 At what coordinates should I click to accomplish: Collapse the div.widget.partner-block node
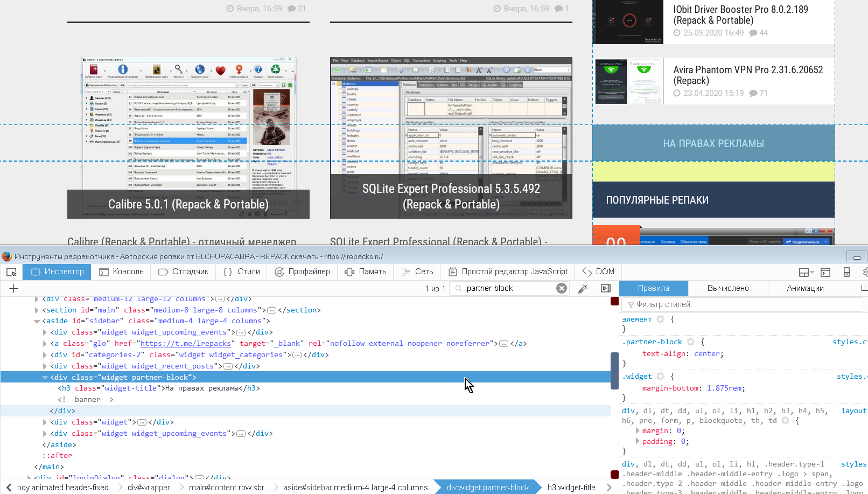tap(45, 377)
